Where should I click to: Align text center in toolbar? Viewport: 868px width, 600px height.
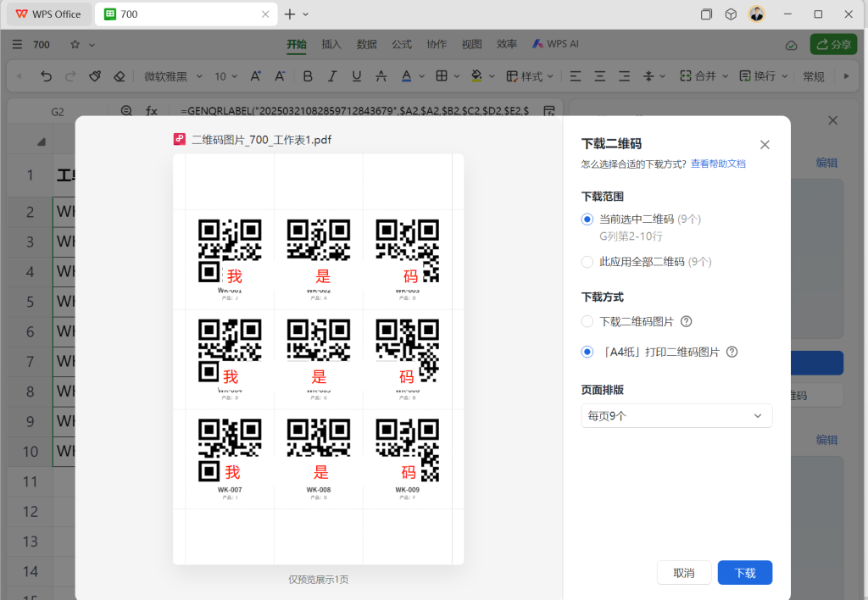[x=599, y=76]
